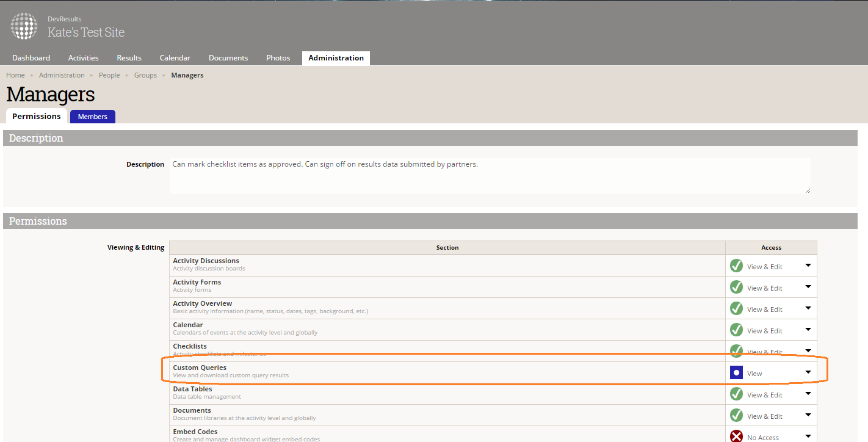868x442 pixels.
Task: Click the 'Viewing & Editing' label
Action: pyautogui.click(x=136, y=247)
